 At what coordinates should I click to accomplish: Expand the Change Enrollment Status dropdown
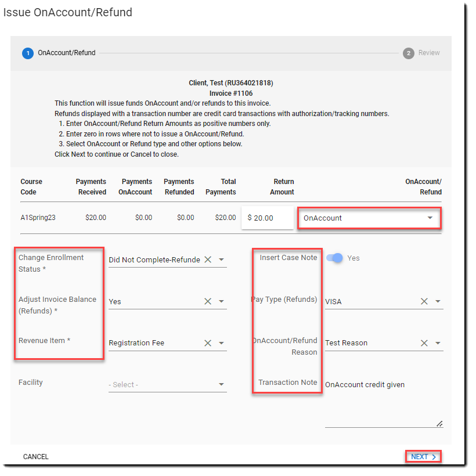tap(221, 259)
